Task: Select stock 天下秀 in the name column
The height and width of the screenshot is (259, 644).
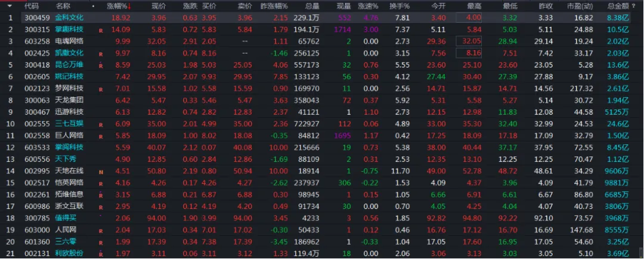Action: (x=66, y=159)
